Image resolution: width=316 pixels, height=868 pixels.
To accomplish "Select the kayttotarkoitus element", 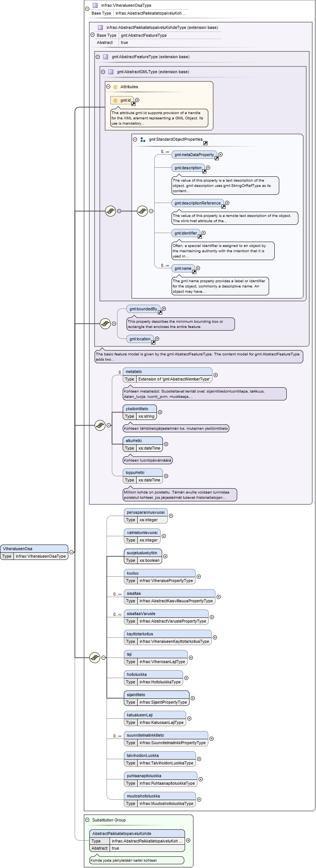I will coord(168,638).
